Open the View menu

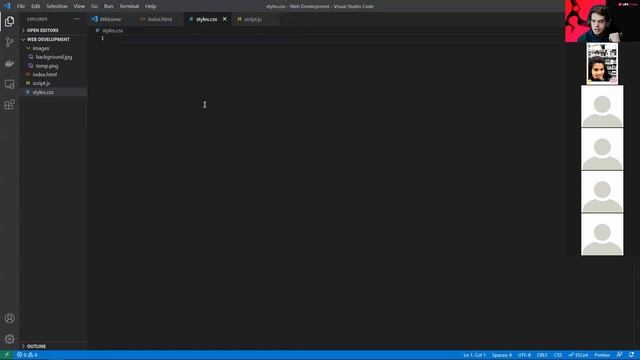79,6
